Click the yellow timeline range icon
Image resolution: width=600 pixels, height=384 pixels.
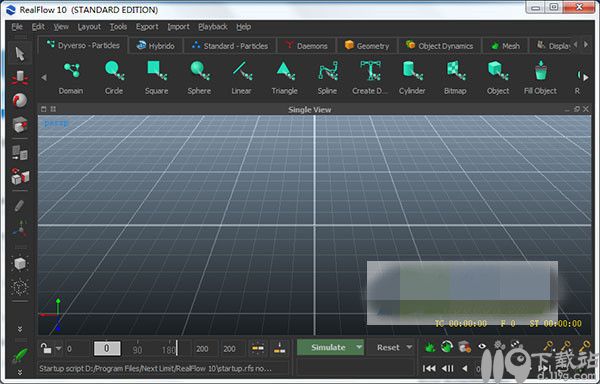point(258,348)
